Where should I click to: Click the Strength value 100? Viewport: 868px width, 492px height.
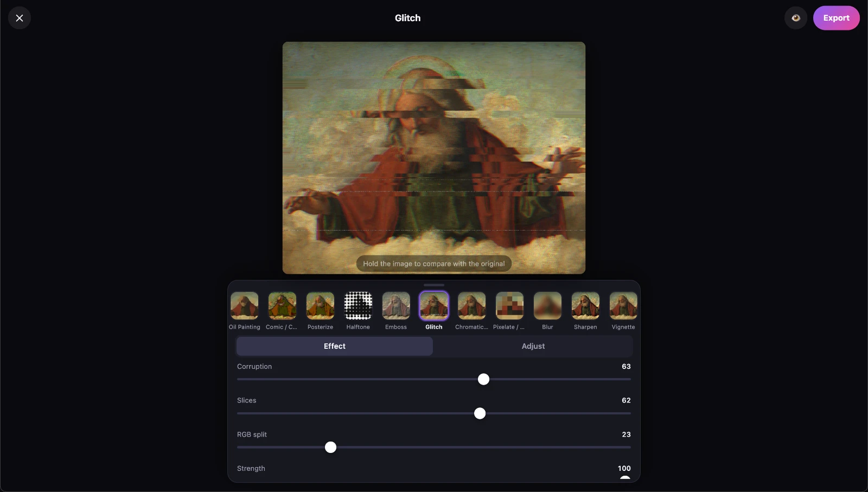click(x=624, y=468)
